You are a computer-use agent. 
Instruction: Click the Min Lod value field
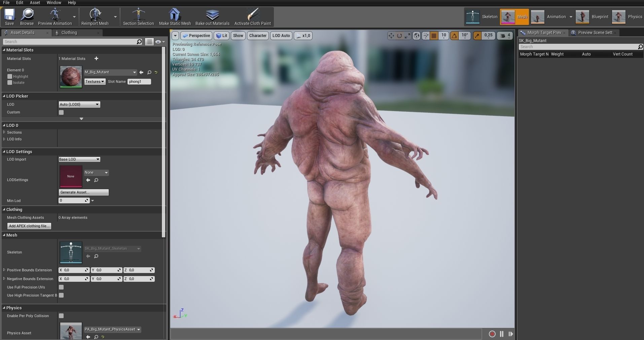[74, 201]
